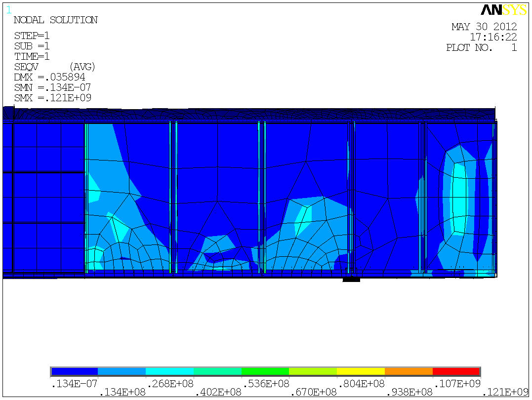This screenshot has height=400, width=532.
Task: Click legend value .121E+09
Action: pos(505,393)
